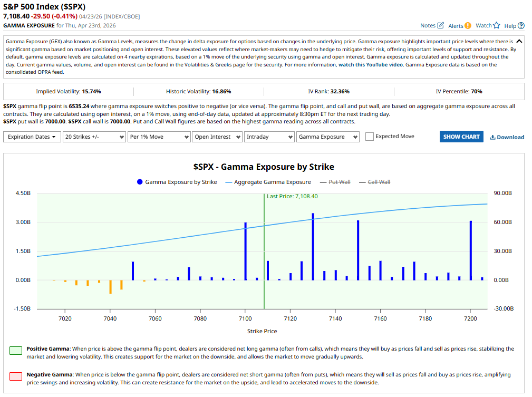
Task: Click the Watch star icon
Action: point(496,25)
